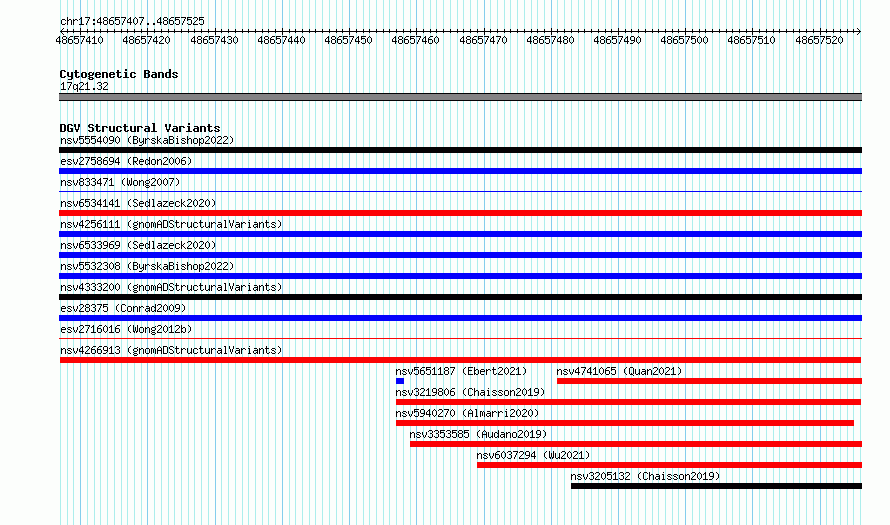Click ruler position 48657420
The height and width of the screenshot is (525, 890).
pyautogui.click(x=146, y=40)
